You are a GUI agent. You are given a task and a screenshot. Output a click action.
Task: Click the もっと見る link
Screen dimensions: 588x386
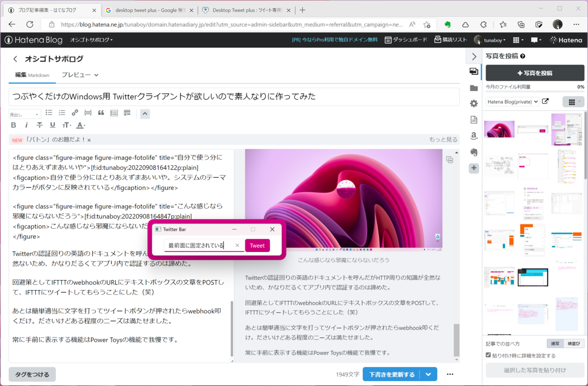(x=443, y=140)
